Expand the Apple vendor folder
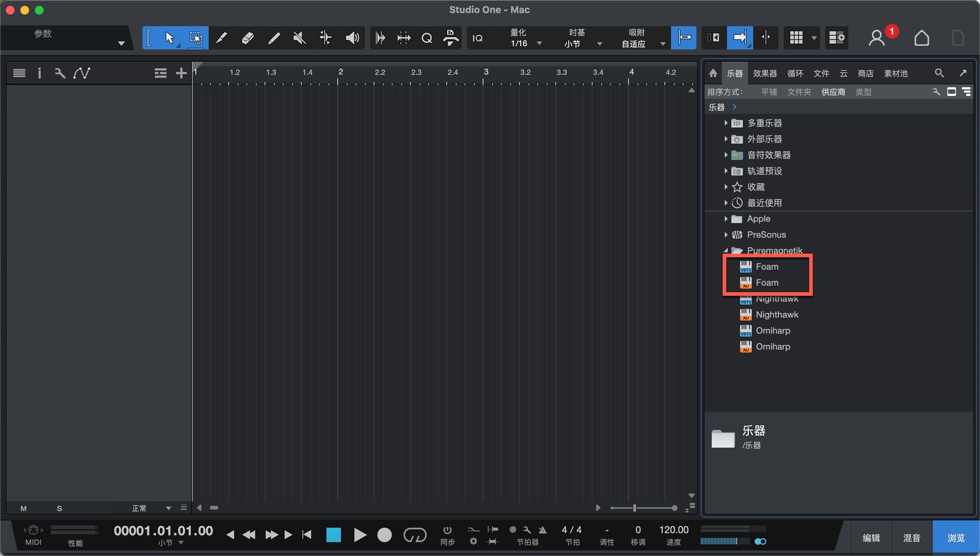The height and width of the screenshot is (556, 980). pyautogui.click(x=726, y=219)
